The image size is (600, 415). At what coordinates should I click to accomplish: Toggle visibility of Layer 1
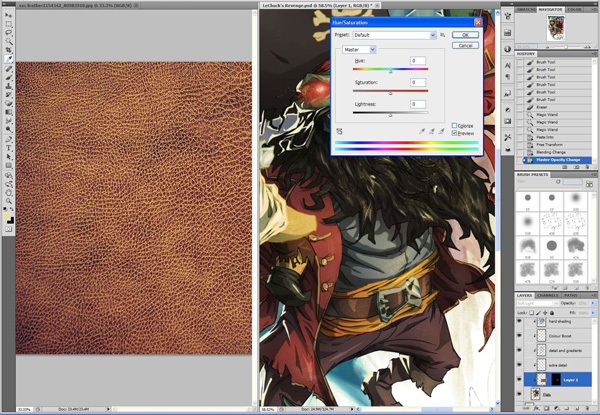[x=519, y=379]
